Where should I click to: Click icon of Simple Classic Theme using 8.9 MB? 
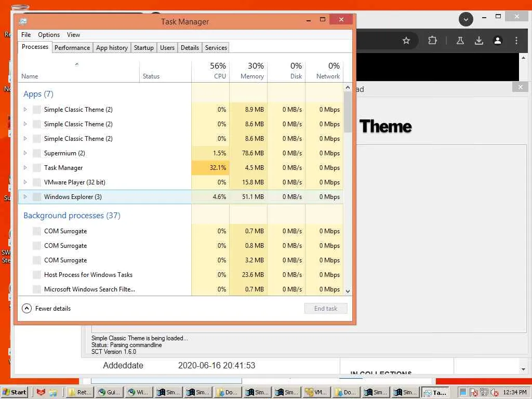click(x=37, y=110)
